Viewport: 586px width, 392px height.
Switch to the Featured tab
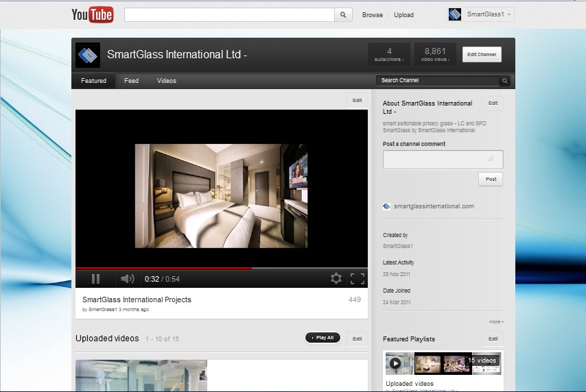tap(93, 81)
